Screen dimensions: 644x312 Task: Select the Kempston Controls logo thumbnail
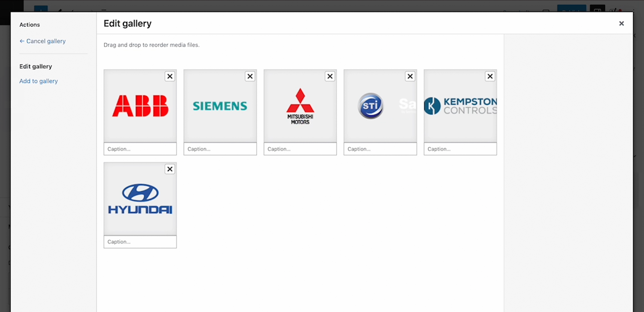point(460,106)
